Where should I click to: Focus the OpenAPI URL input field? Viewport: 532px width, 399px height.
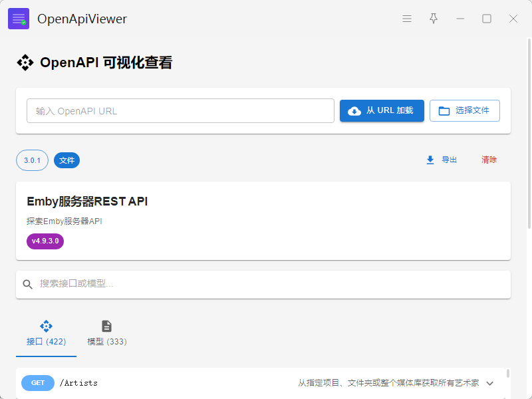(x=180, y=111)
